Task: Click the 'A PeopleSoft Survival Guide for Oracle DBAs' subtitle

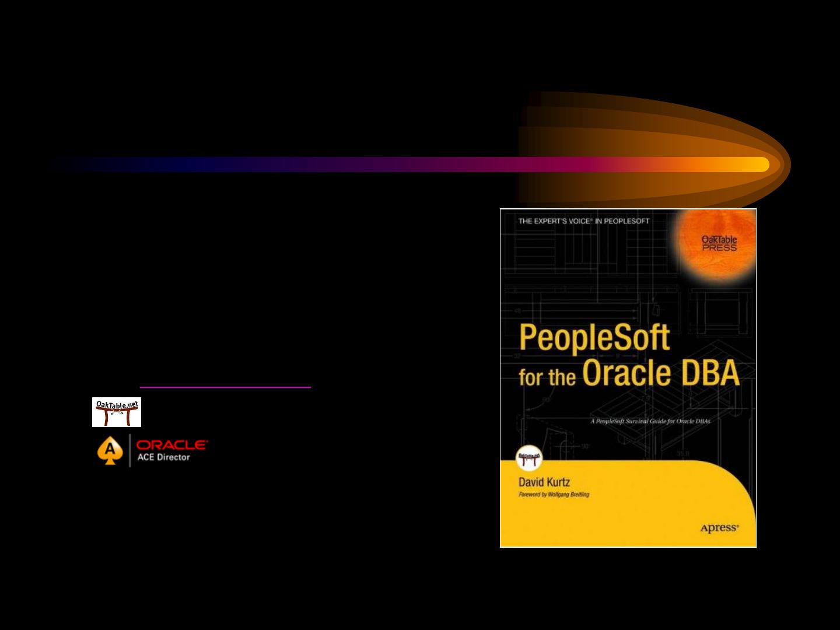Action: click(x=650, y=421)
